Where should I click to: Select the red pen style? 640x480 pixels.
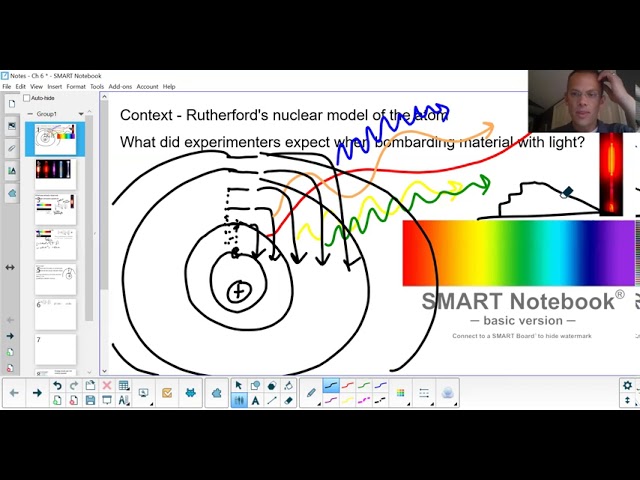coord(348,385)
